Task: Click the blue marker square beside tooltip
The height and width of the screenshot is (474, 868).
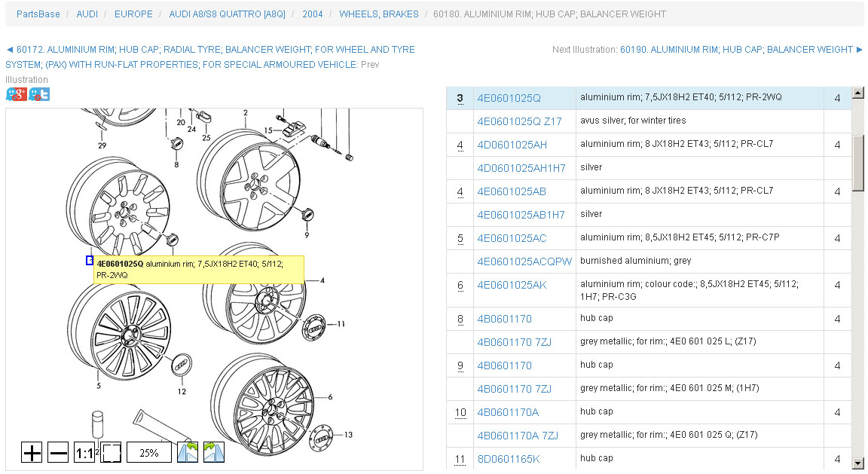Action: (x=90, y=260)
